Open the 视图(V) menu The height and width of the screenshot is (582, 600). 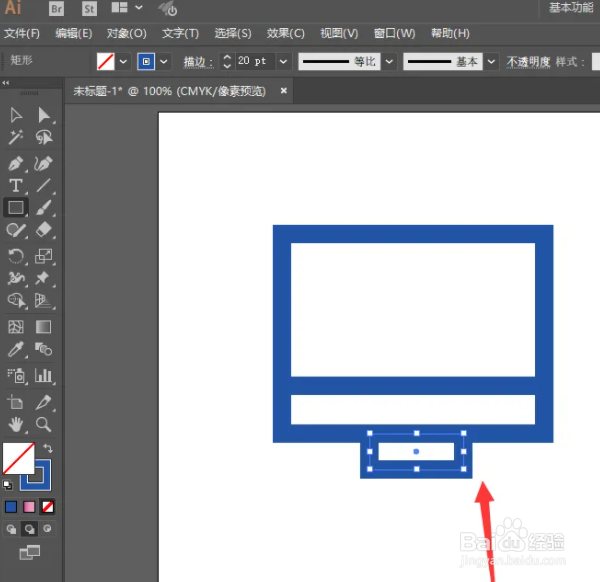pyautogui.click(x=339, y=33)
